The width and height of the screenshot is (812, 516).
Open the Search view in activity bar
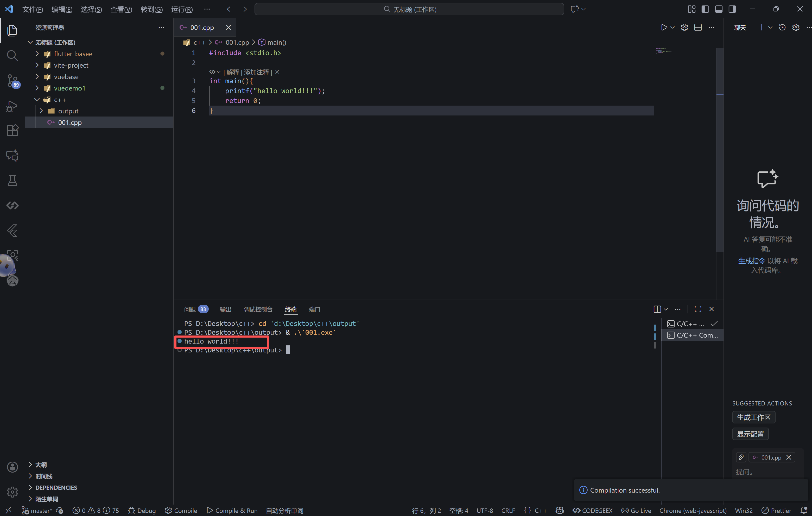[12, 55]
